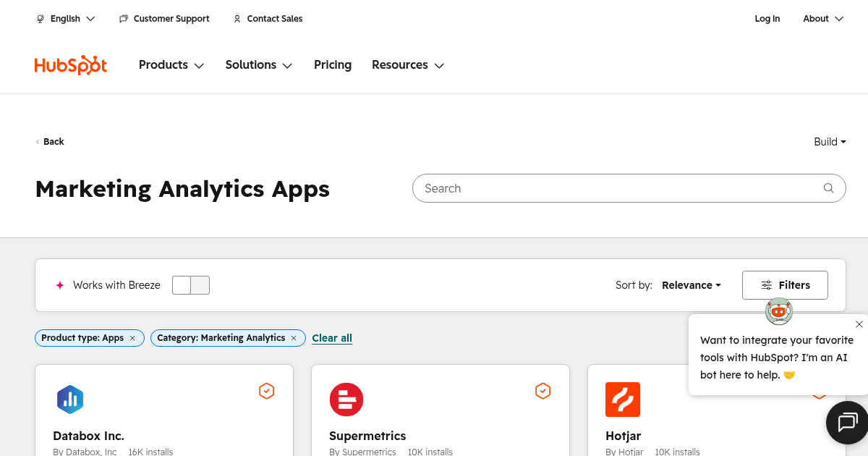Click the magnifier search icon
The width and height of the screenshot is (868, 456).
coord(828,188)
